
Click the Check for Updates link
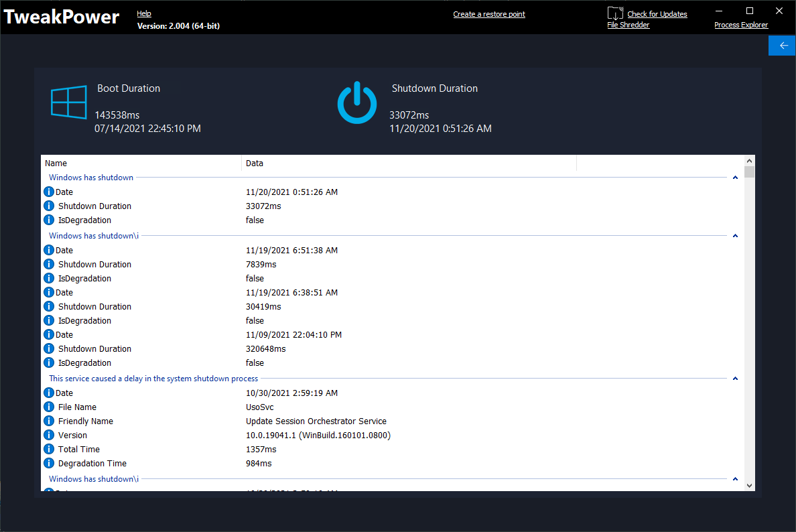[x=657, y=14]
